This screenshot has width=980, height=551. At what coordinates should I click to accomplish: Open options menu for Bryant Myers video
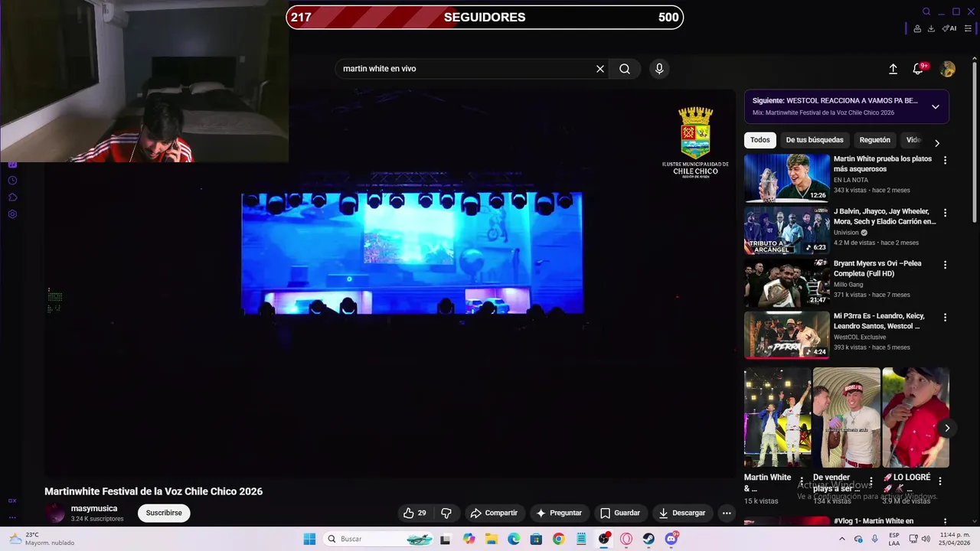[x=945, y=265]
